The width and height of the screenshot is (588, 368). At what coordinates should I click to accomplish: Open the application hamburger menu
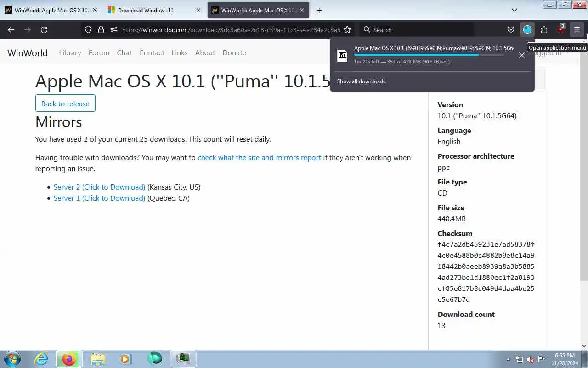coord(577,29)
